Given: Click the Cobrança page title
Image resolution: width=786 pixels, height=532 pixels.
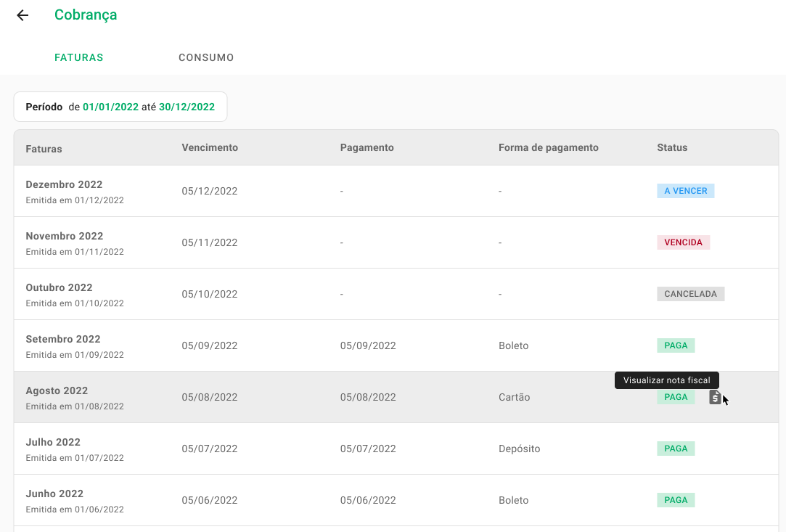Looking at the screenshot, I should [86, 15].
